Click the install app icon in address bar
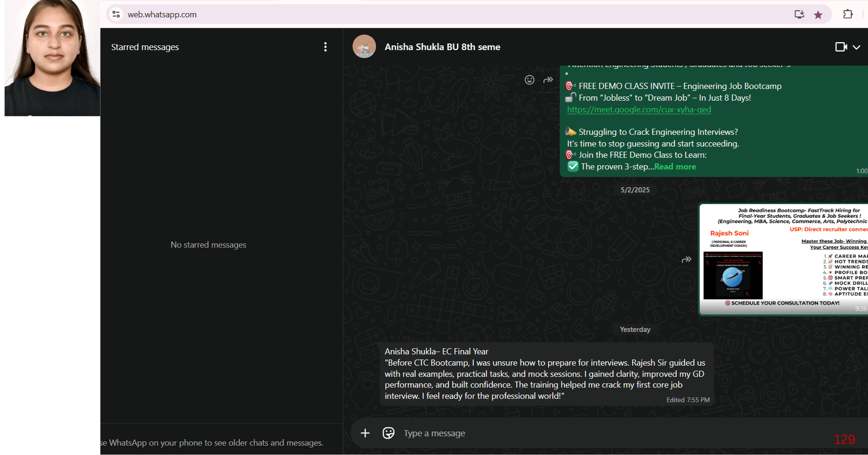 tap(799, 15)
